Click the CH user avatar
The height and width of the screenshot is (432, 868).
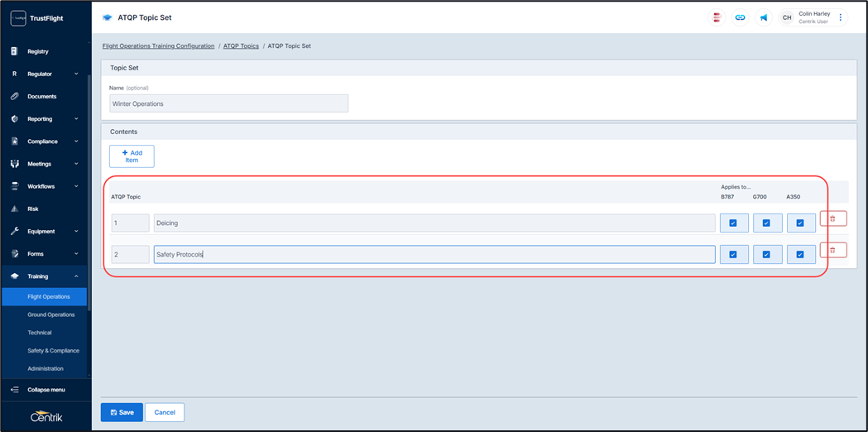tap(787, 17)
